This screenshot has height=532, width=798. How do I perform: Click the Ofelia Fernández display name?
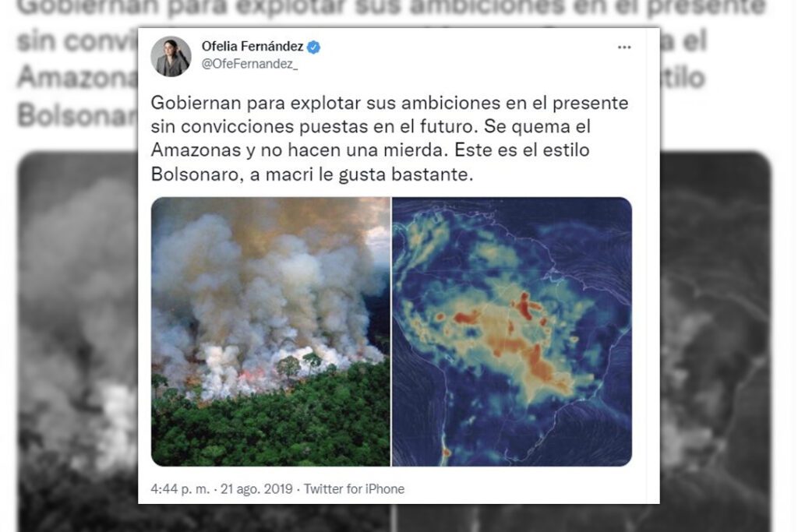click(252, 46)
